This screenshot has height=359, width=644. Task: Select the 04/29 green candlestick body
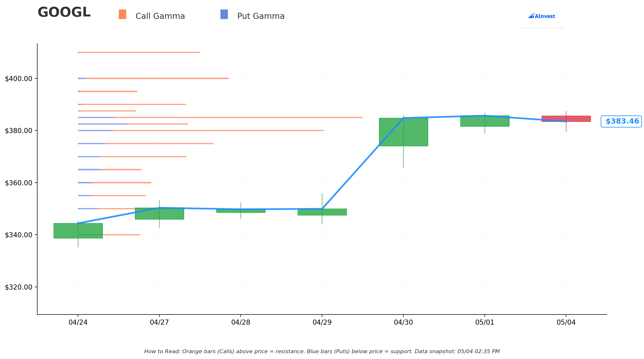tap(322, 212)
